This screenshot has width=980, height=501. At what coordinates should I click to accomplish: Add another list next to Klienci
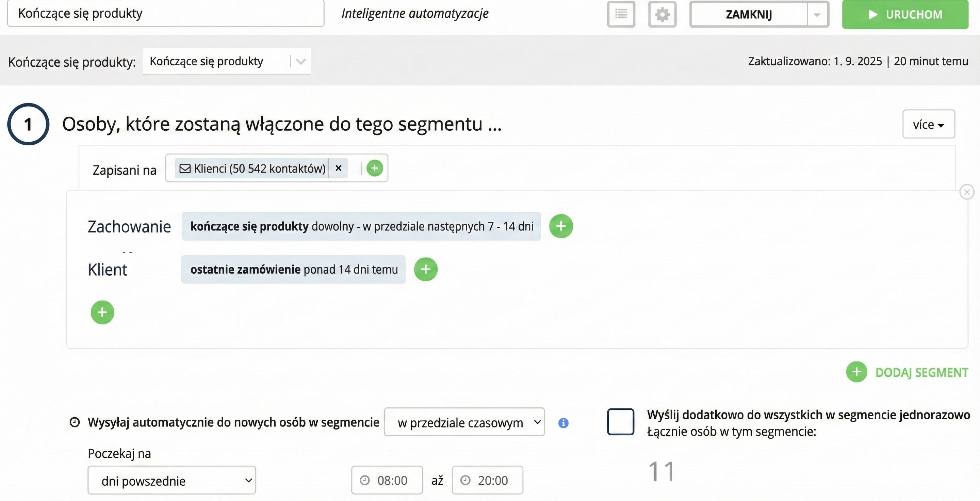tap(374, 168)
